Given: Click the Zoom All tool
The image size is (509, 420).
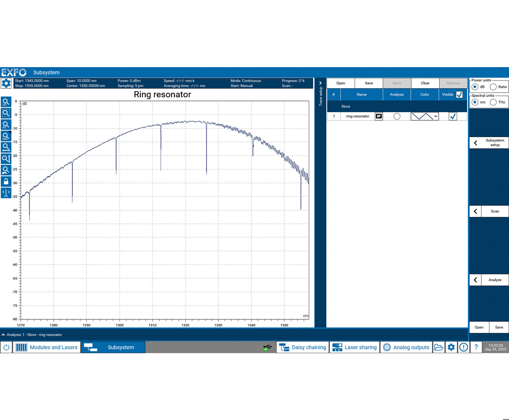Looking at the screenshot, I should click(x=6, y=125).
